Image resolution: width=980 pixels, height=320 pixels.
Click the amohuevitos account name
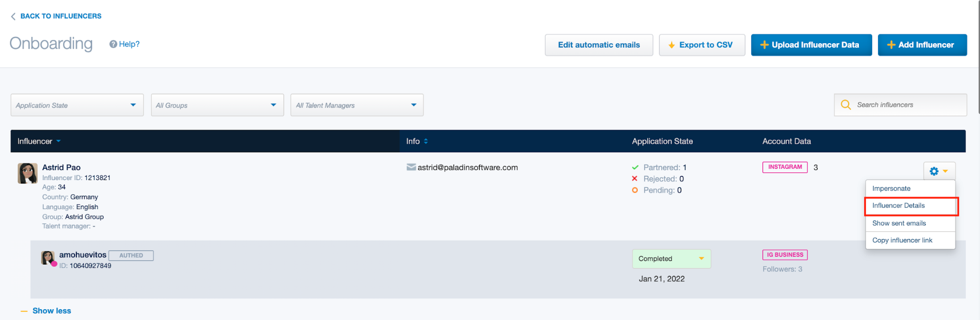83,255
